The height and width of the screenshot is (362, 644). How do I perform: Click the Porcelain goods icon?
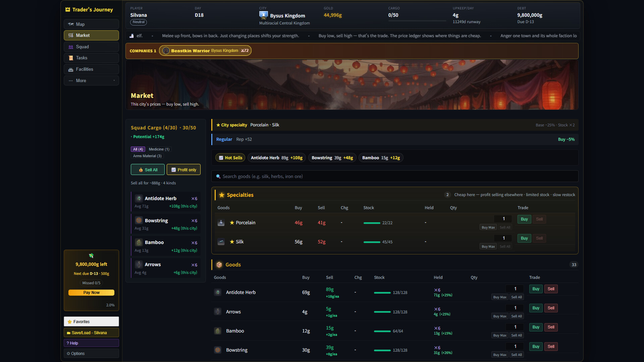221,223
